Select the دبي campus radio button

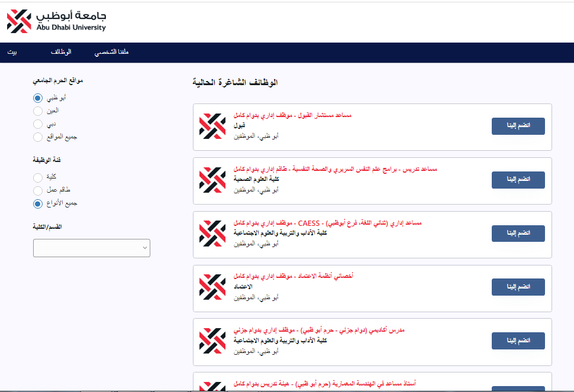tap(38, 124)
